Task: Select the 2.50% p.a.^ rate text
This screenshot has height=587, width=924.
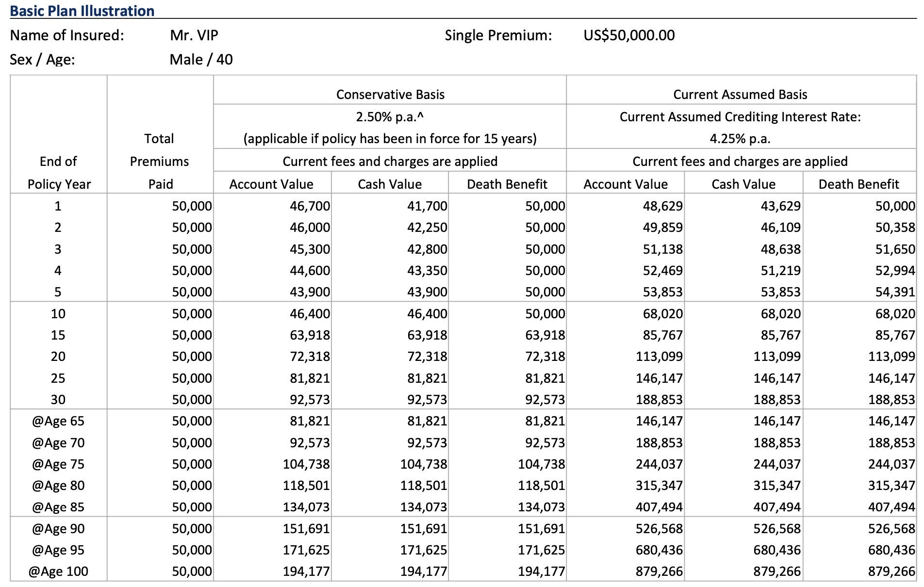Action: [390, 117]
